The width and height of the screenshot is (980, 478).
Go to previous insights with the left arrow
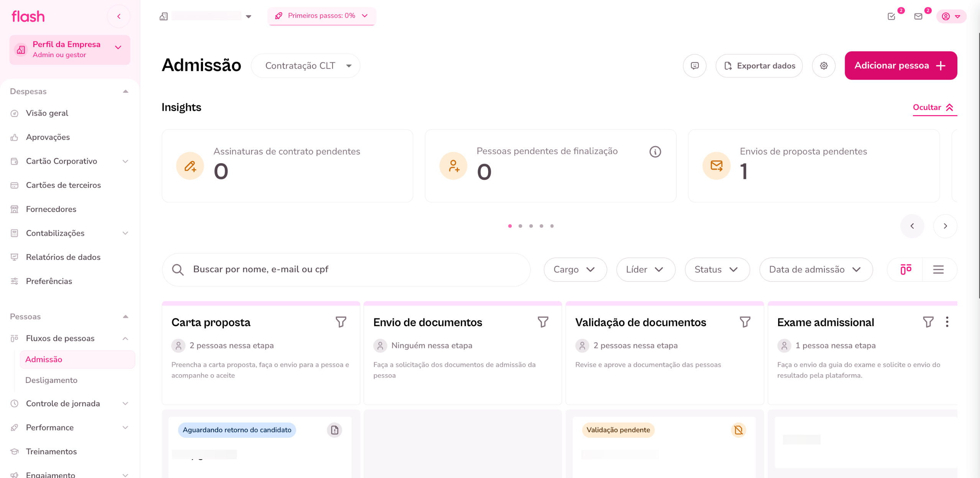tap(912, 226)
